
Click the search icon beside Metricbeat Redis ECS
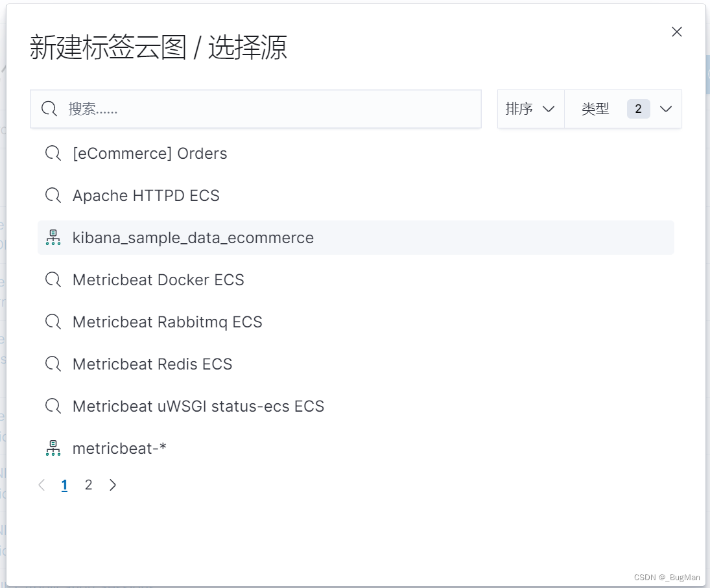[x=53, y=364]
